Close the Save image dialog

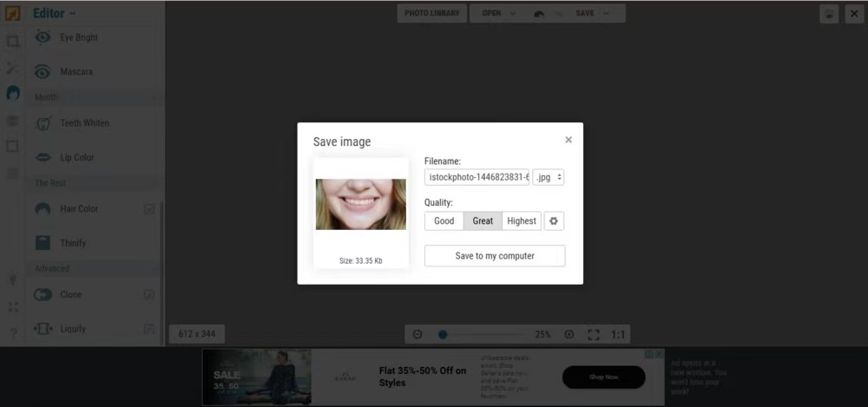(x=569, y=140)
